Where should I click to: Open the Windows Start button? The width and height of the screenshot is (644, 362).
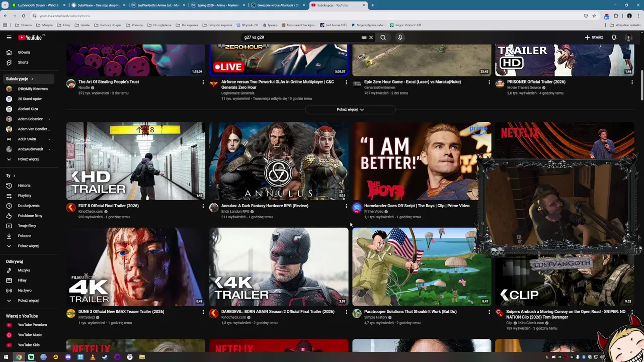coord(6,357)
